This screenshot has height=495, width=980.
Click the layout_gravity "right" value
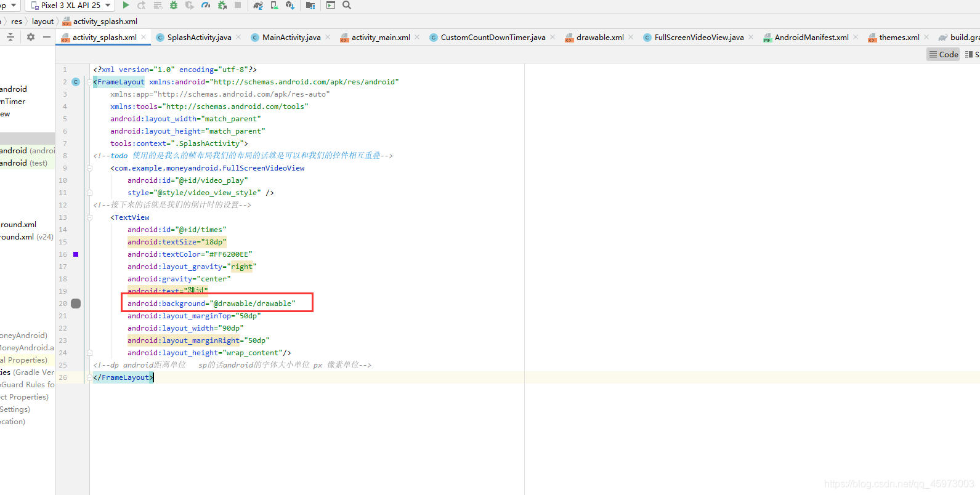pos(241,267)
